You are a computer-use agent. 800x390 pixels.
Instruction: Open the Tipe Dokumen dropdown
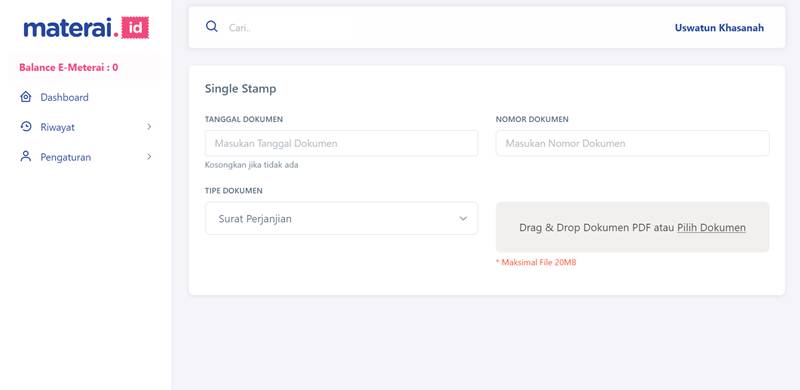pyautogui.click(x=341, y=218)
